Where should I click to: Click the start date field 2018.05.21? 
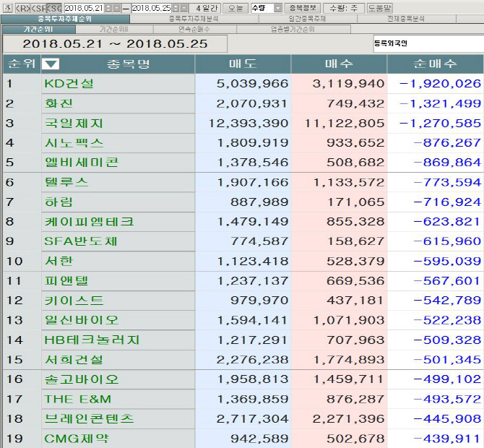pos(84,8)
